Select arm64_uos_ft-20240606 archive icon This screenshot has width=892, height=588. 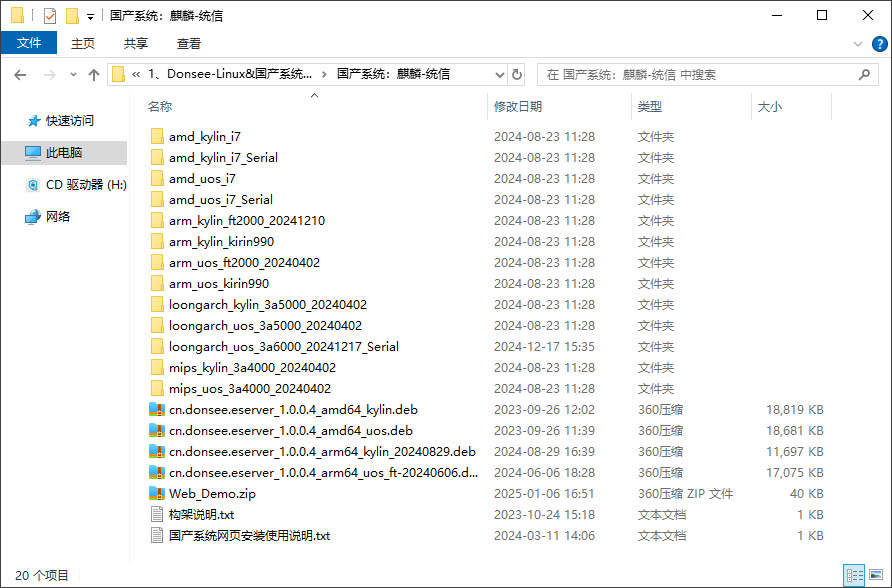click(157, 473)
